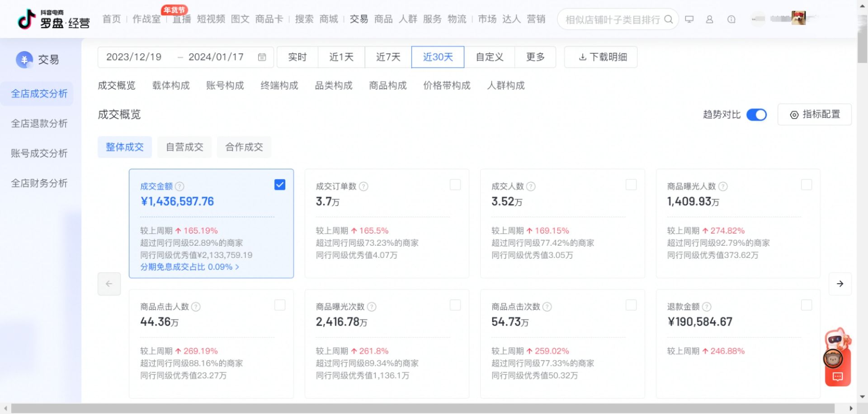Open the 指标配置 settings button
Viewport: 868px width, 414px height.
click(815, 114)
